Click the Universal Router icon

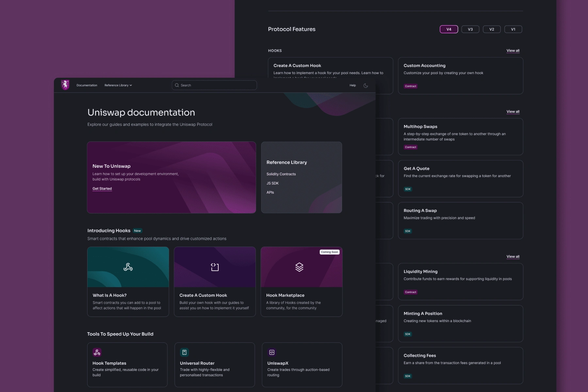pos(184,352)
